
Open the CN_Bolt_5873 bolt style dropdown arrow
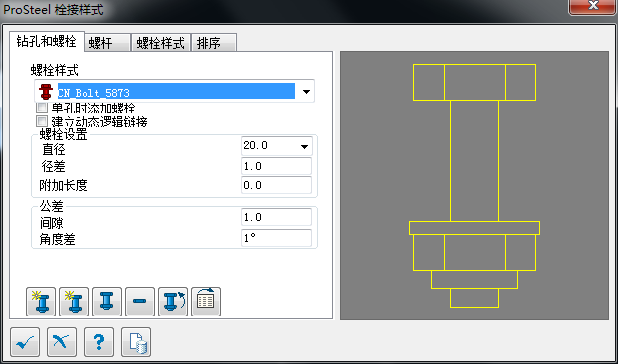306,92
